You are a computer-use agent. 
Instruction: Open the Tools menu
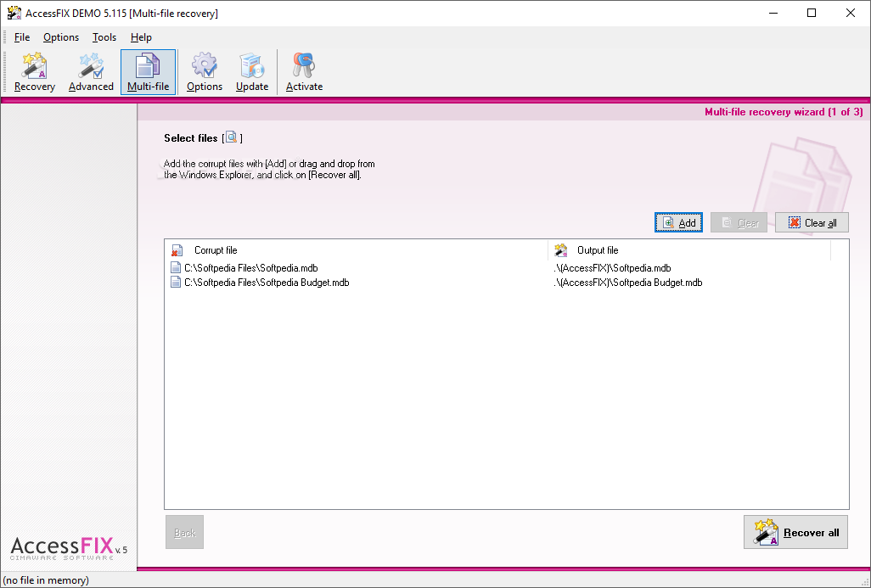104,37
